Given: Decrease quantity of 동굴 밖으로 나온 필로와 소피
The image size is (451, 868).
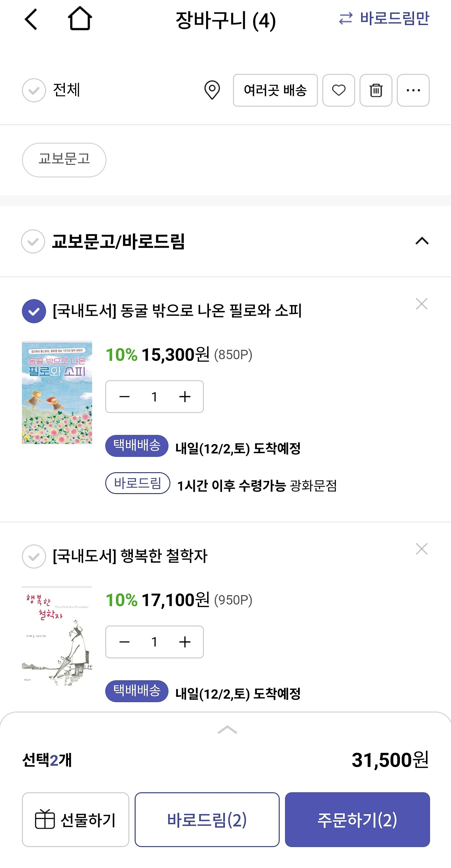Looking at the screenshot, I should [124, 397].
